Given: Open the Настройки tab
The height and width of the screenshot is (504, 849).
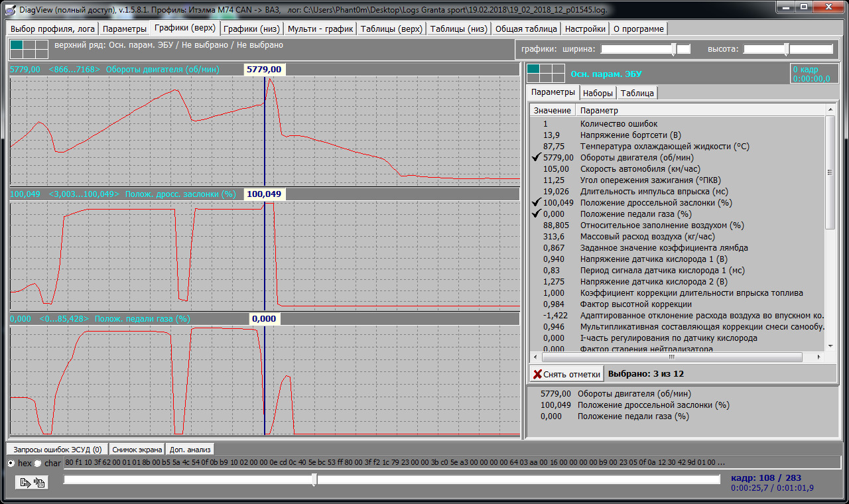Looking at the screenshot, I should pyautogui.click(x=586, y=29).
